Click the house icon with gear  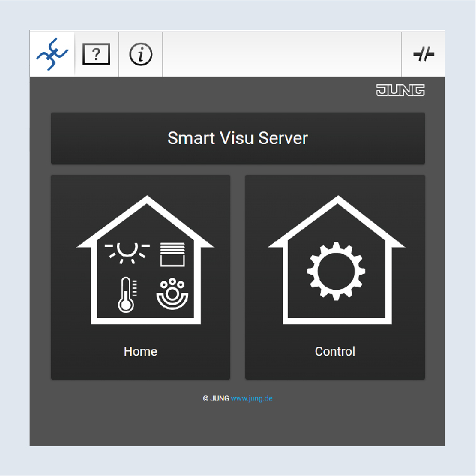[x=336, y=260]
